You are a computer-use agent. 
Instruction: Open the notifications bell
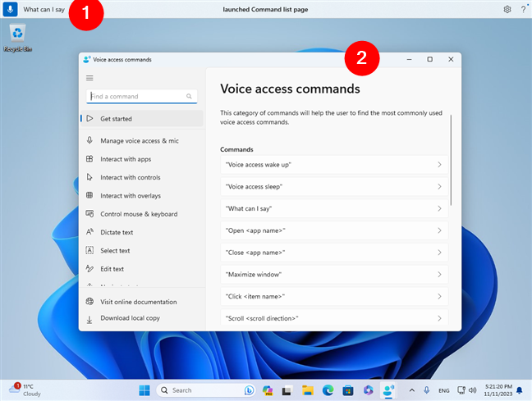[x=520, y=390]
